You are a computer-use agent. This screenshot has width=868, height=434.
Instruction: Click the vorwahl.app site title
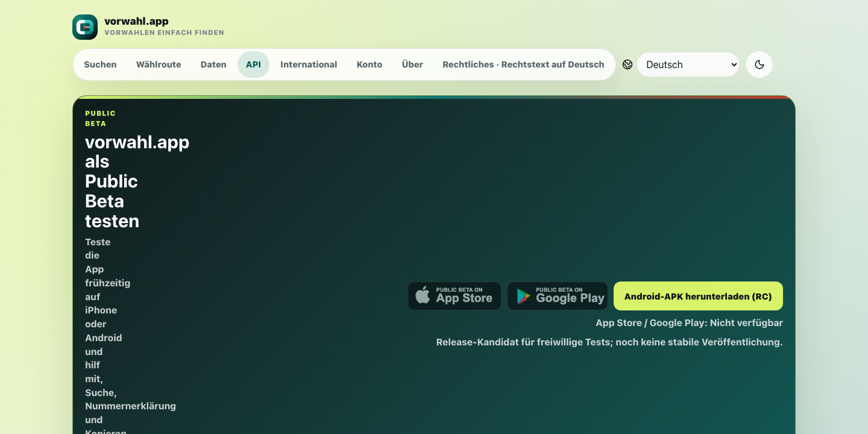tap(136, 22)
